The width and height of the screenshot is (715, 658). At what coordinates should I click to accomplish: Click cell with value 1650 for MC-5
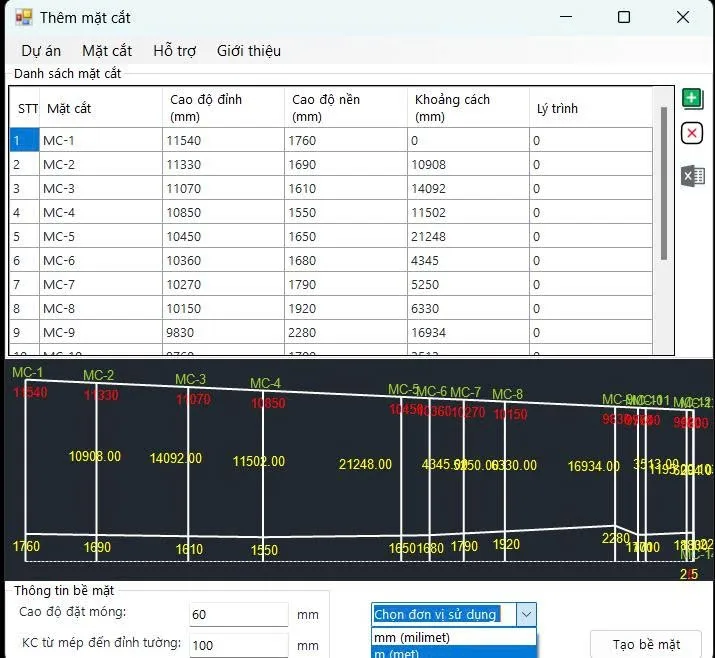[x=346, y=237]
